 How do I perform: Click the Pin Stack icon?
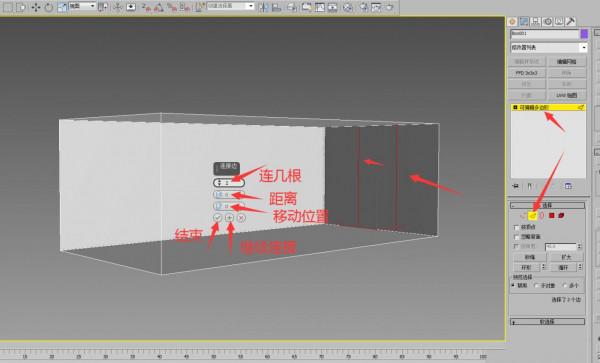(515, 186)
